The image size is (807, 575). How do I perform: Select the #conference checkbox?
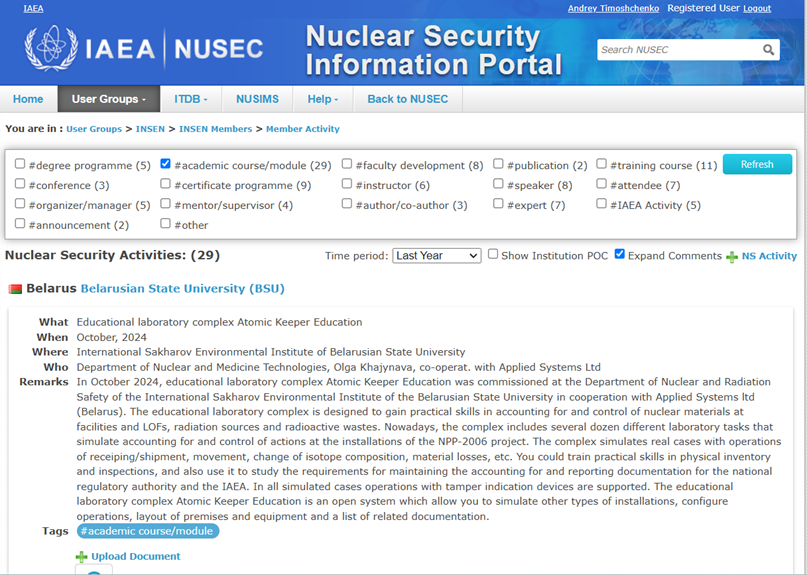[20, 183]
